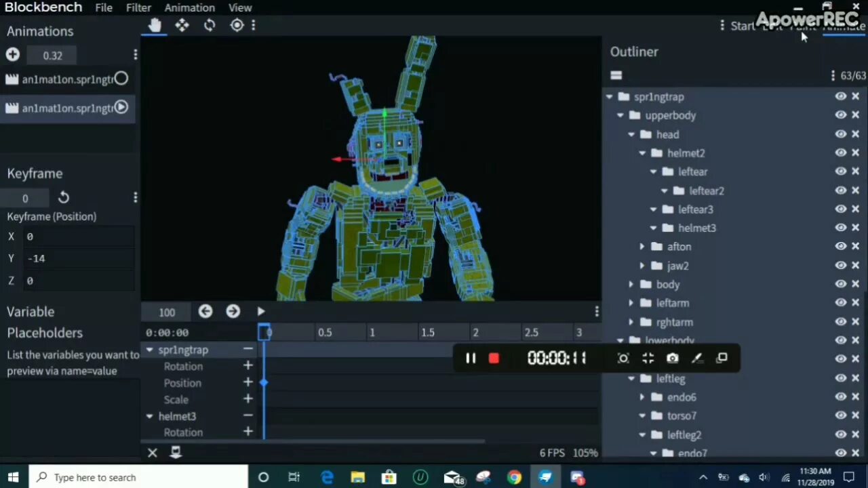Screen dimensions: 868x488
Task: Remove helmet3 animator from timeline
Action: pyautogui.click(x=248, y=415)
